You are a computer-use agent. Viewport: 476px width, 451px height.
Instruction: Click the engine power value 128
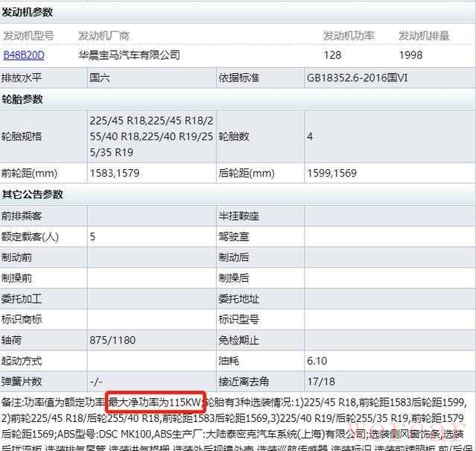[332, 55]
